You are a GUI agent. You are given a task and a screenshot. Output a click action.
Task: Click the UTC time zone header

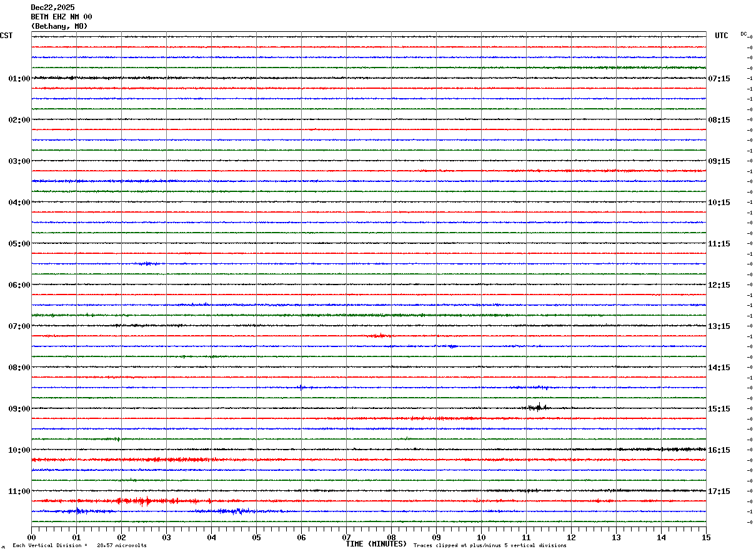722,36
